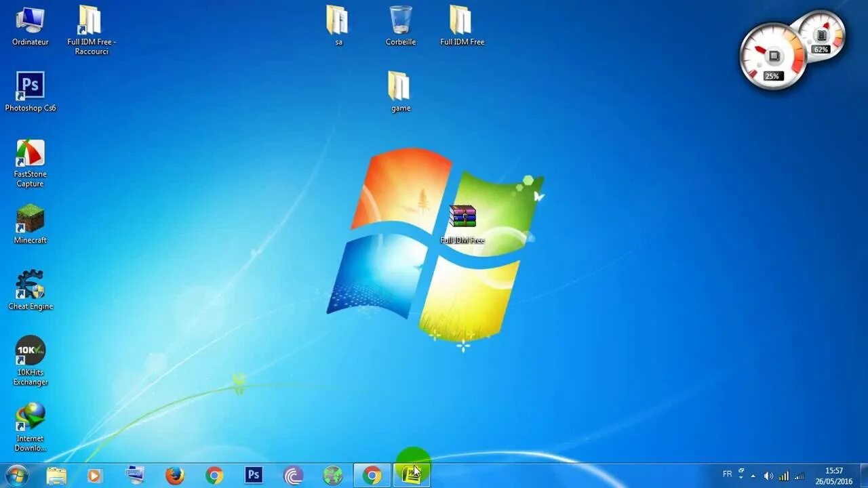This screenshot has width=868, height=488.
Task: Select the Corbeille recycle bin icon
Action: 401,26
